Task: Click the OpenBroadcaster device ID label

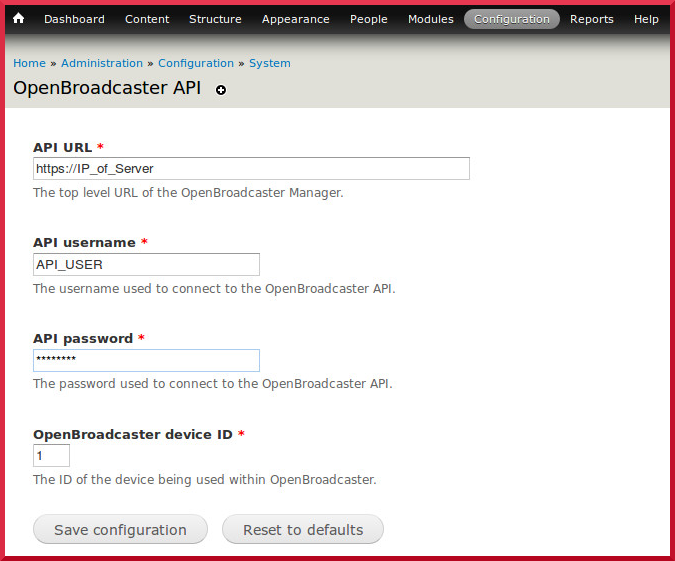Action: point(133,434)
